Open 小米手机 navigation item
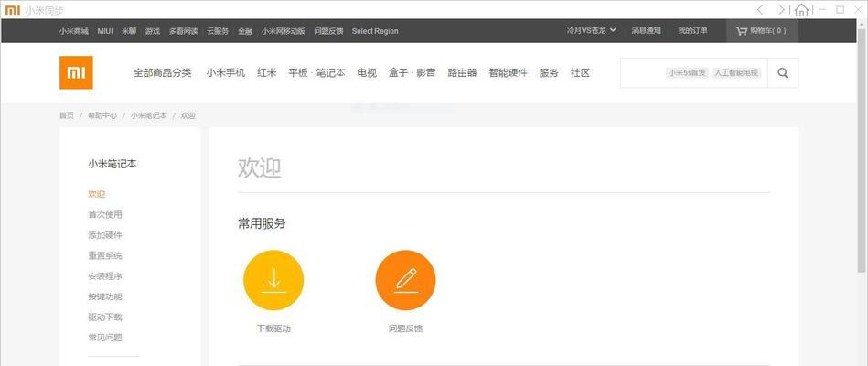868x366 pixels. pyautogui.click(x=225, y=72)
